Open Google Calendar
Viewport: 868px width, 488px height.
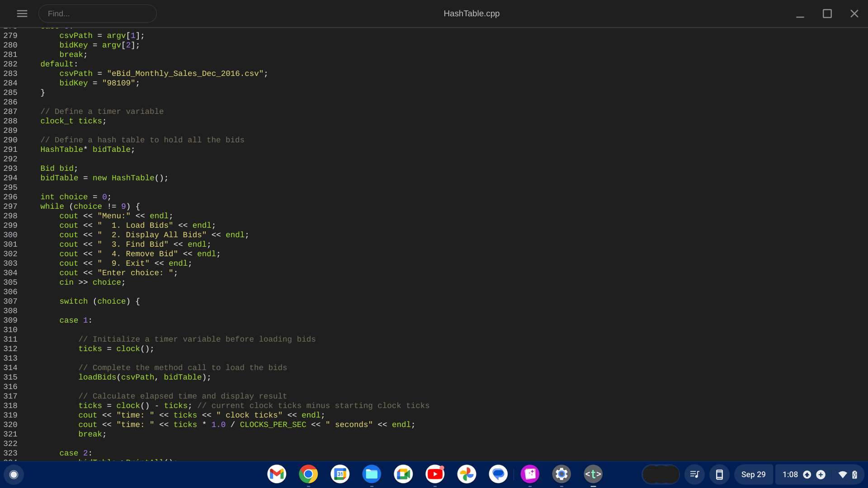click(x=340, y=474)
